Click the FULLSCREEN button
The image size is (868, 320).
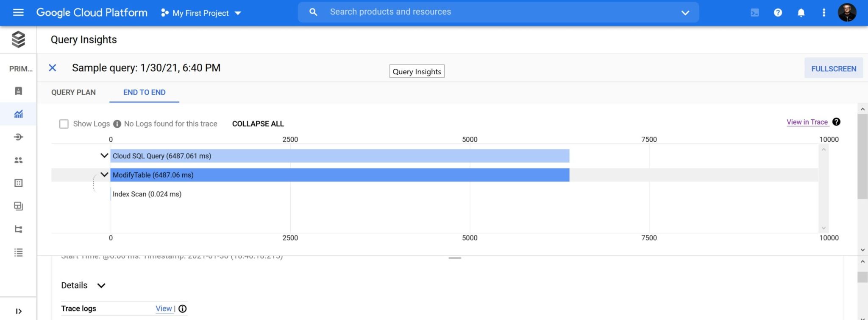click(834, 68)
